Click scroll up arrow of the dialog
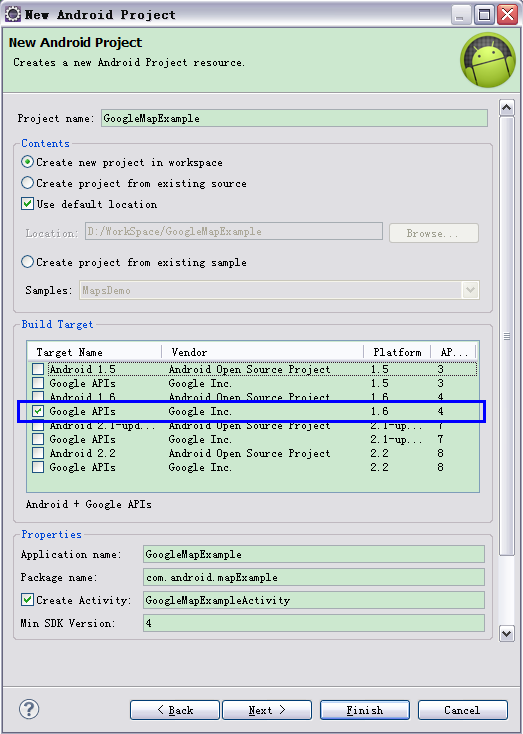 tap(507, 108)
